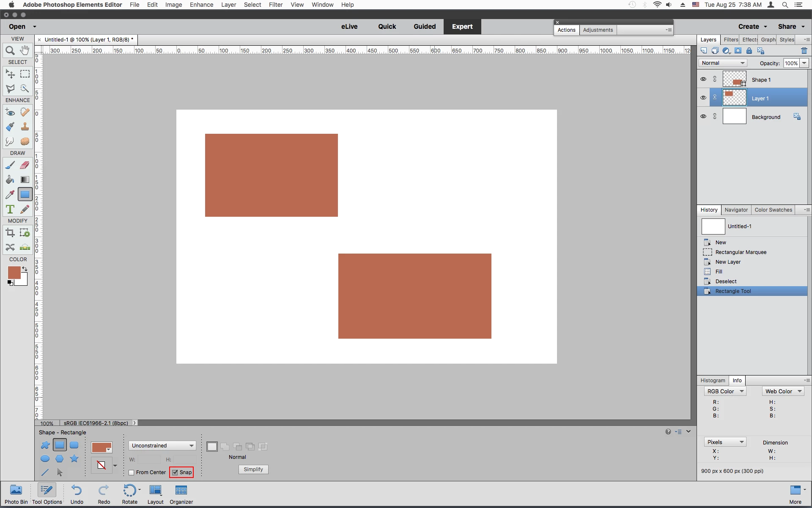Uncheck the Snap checkbox

[x=175, y=472]
